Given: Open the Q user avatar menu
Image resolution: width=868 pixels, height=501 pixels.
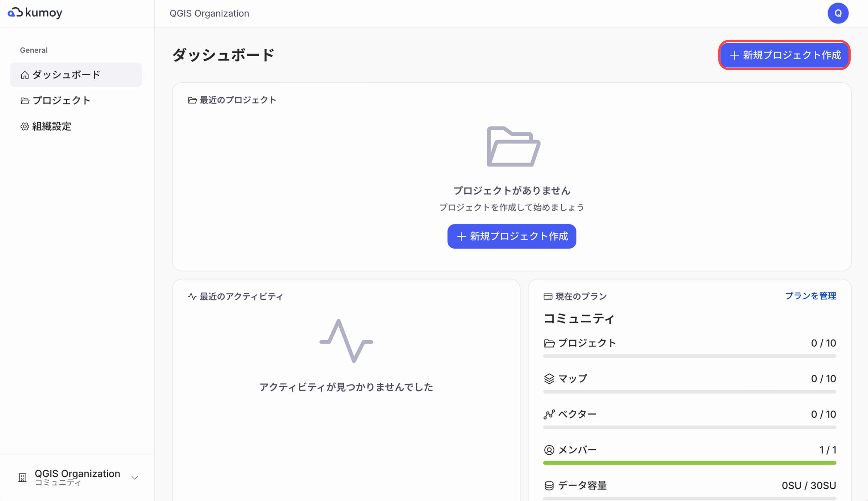Looking at the screenshot, I should (x=838, y=13).
